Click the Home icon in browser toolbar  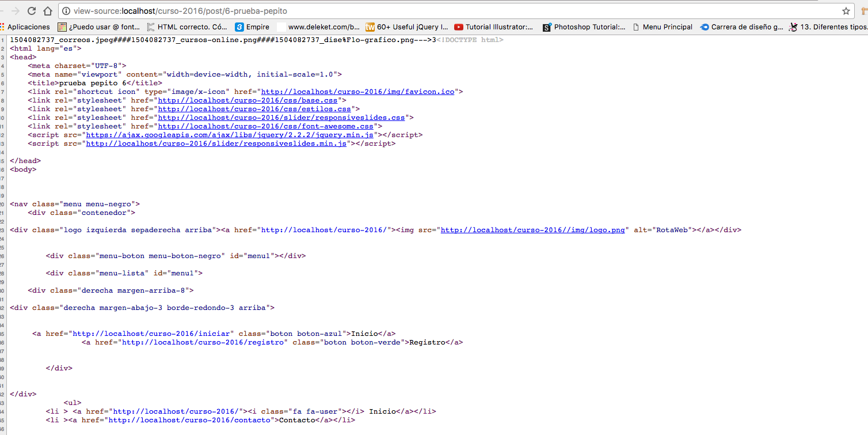pos(48,11)
